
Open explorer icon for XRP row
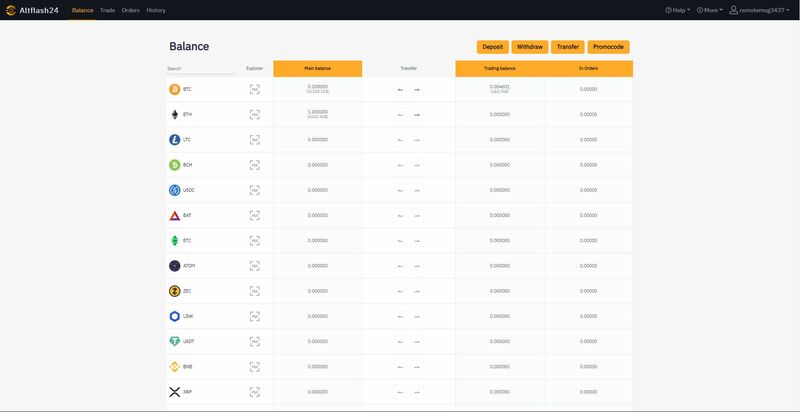click(255, 392)
